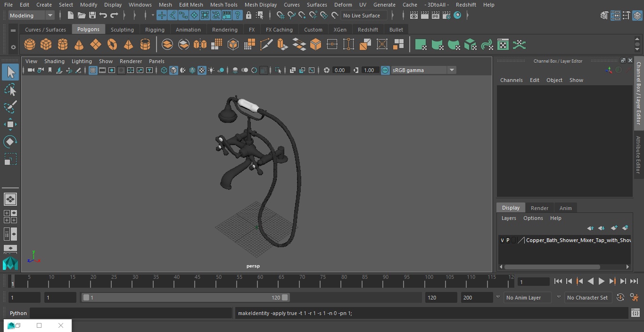
Task: Open the Mesh Tools menu
Action: point(223,5)
